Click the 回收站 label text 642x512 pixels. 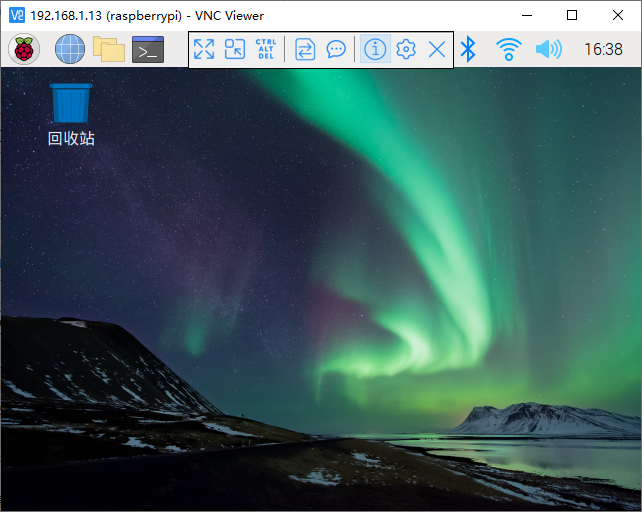(71, 139)
